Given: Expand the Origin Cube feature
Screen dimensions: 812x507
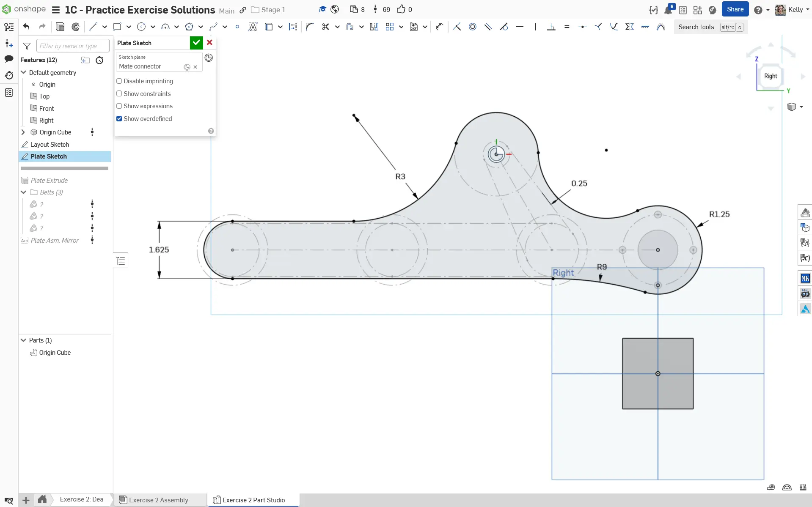Looking at the screenshot, I should tap(23, 132).
